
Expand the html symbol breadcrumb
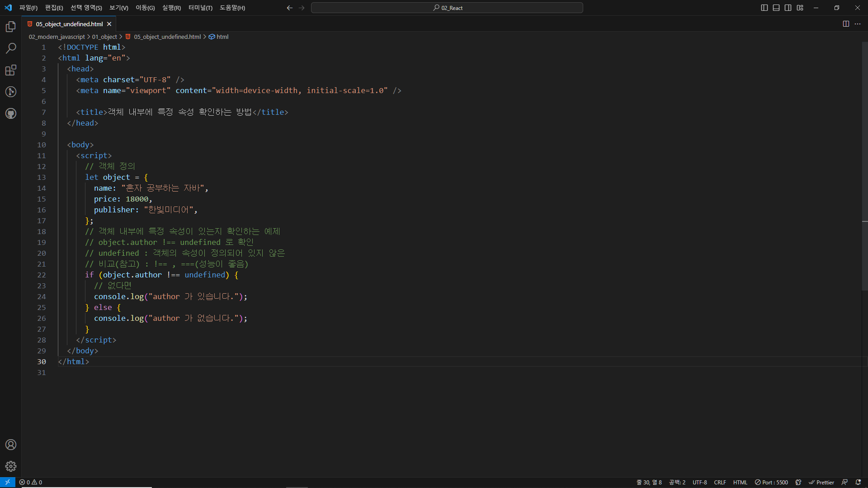[x=222, y=37]
